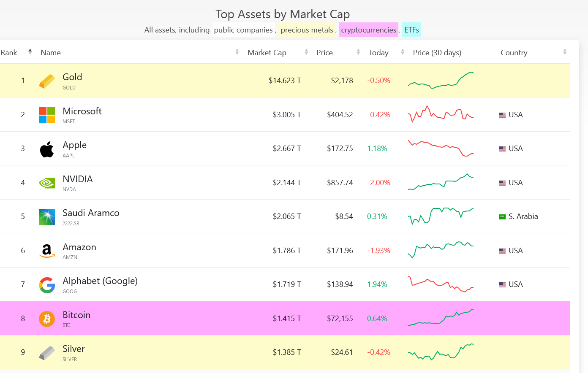Click the Silver bar icon
The image size is (588, 373).
(47, 353)
